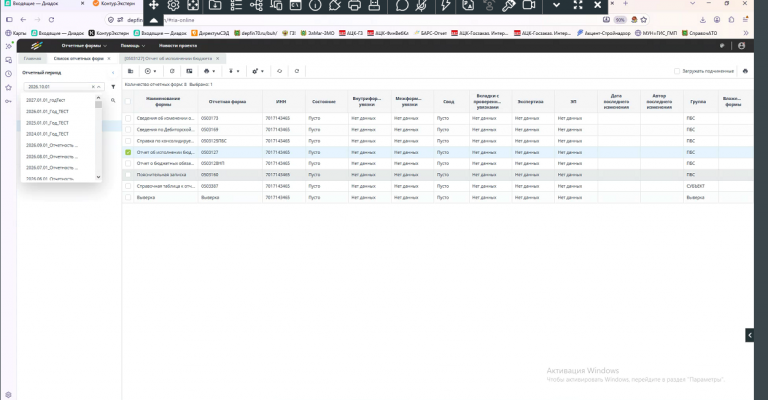Screen dimensions: 768x400
Task: Check the Пояснительная записка row checkbox
Action: 128,175
